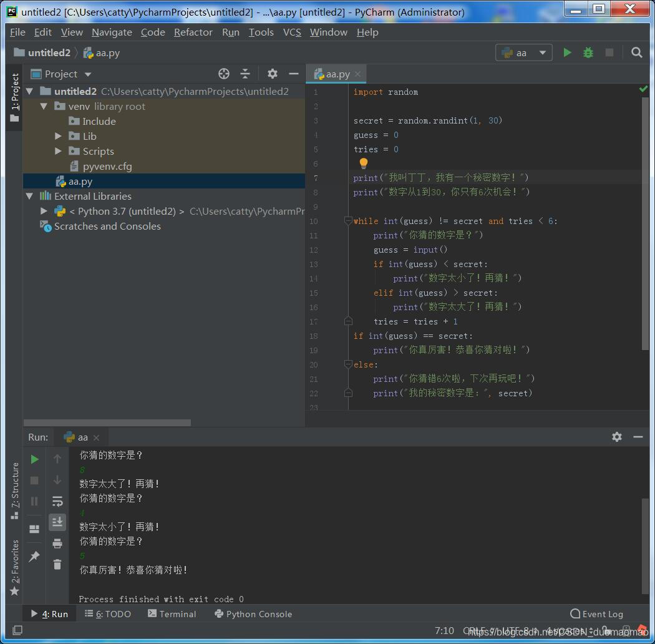Click the down stack trace arrow in Run panel
This screenshot has height=644, width=655.
click(x=57, y=480)
